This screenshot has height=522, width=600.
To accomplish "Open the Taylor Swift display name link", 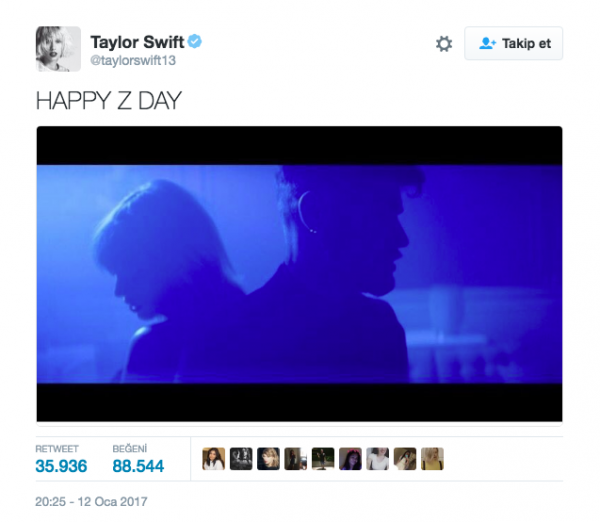I will coord(137,42).
